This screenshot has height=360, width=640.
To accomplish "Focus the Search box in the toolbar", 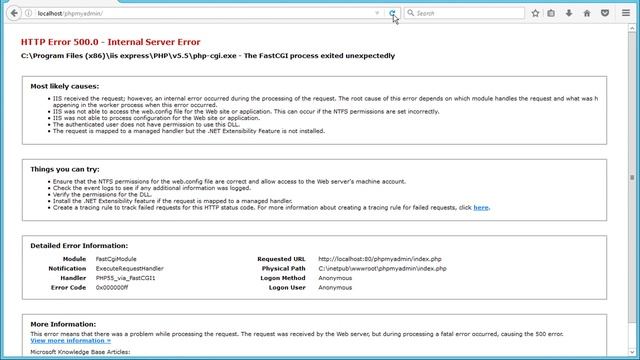I will 464,13.
